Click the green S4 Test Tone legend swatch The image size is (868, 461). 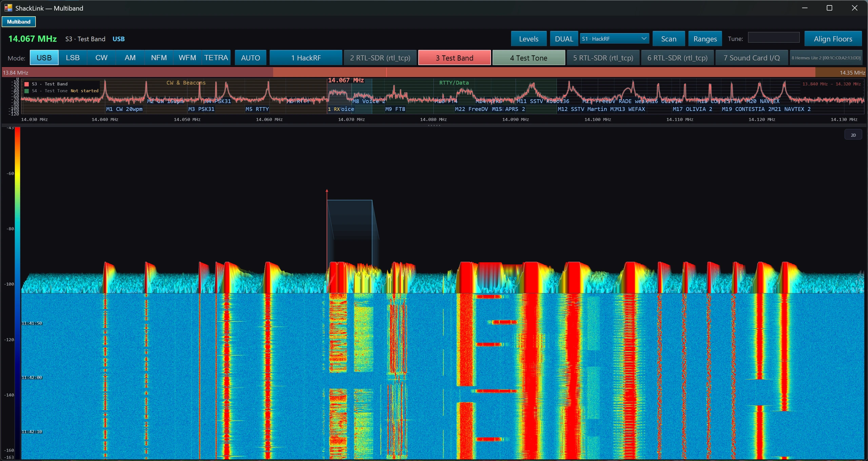(26, 91)
